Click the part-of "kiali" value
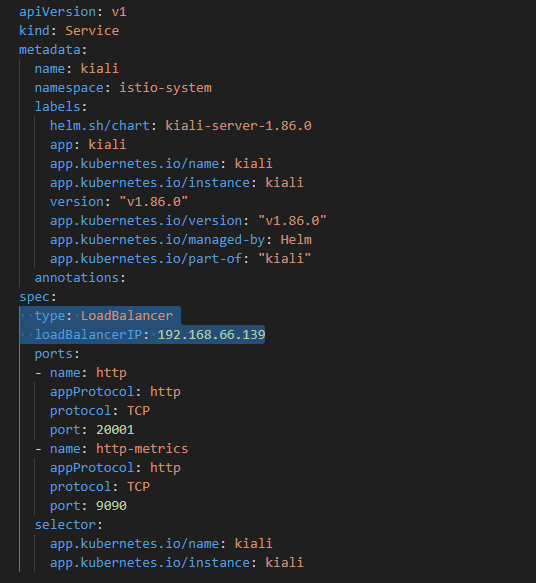The image size is (536, 583). 284,259
